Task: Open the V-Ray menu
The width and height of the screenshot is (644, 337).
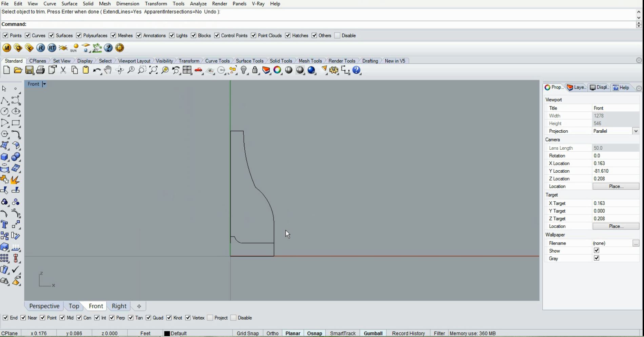Action: click(258, 4)
